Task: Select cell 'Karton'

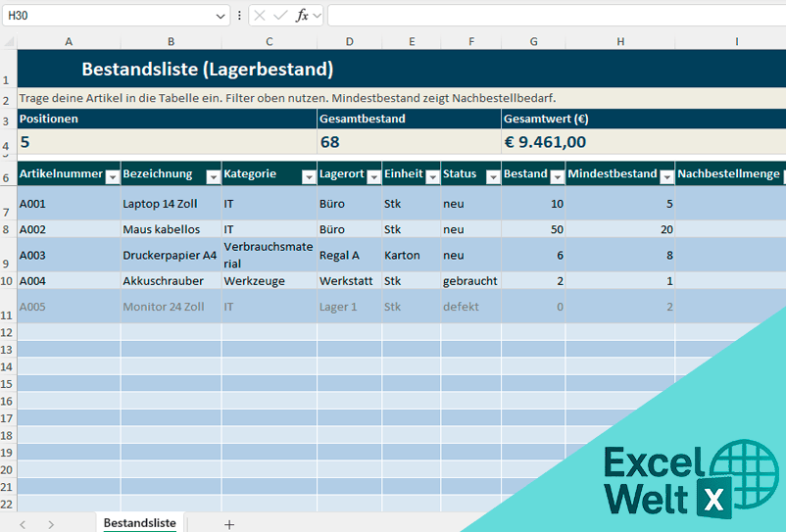Action: (x=412, y=255)
